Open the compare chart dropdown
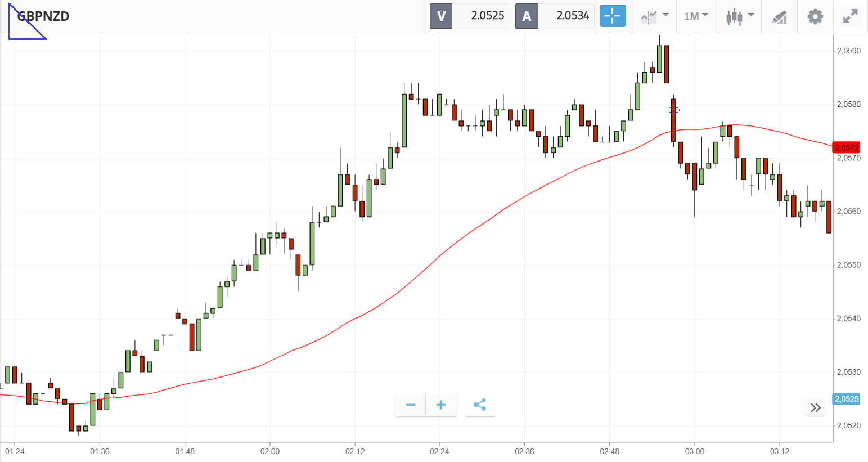Viewport: 868px width, 462px height. [x=654, y=16]
